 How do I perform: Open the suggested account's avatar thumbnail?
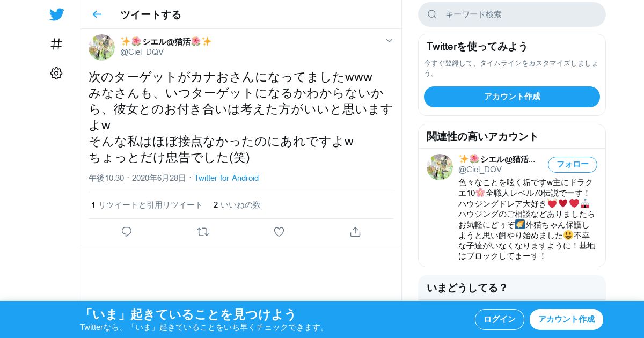click(440, 167)
